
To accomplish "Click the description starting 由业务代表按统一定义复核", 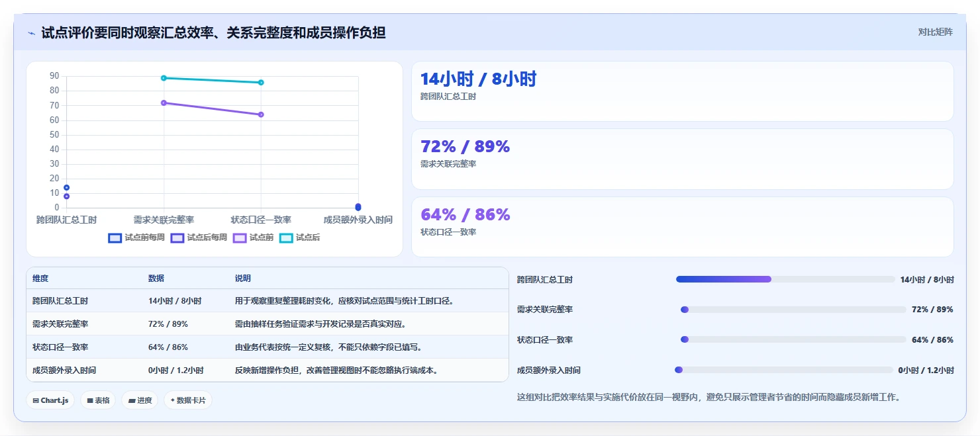I will coord(328,347).
